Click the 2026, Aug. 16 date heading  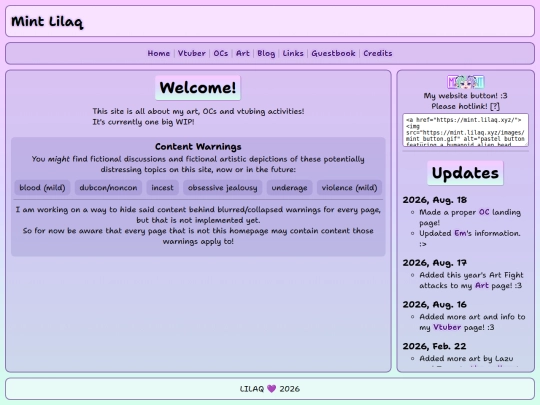click(435, 304)
